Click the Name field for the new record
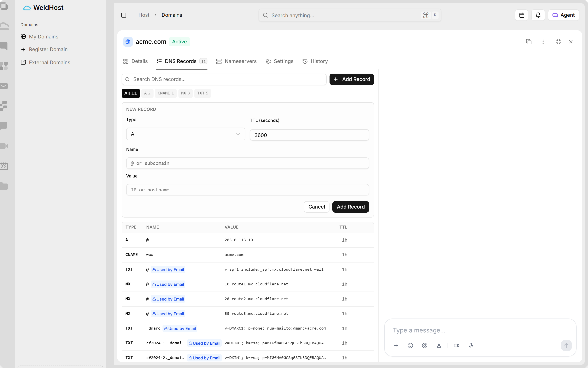Screen dimensions: 588x368 click(x=248, y=163)
